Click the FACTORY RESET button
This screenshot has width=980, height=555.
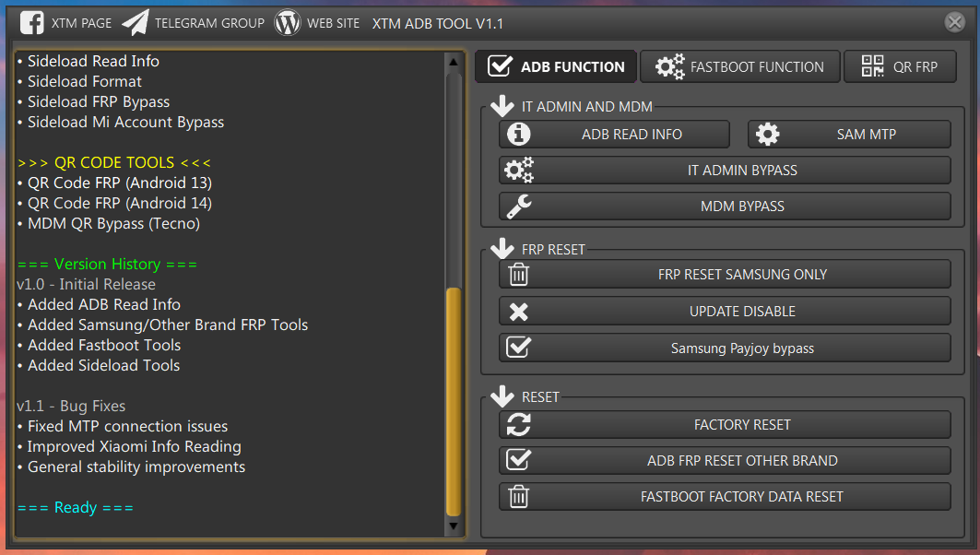click(x=725, y=424)
